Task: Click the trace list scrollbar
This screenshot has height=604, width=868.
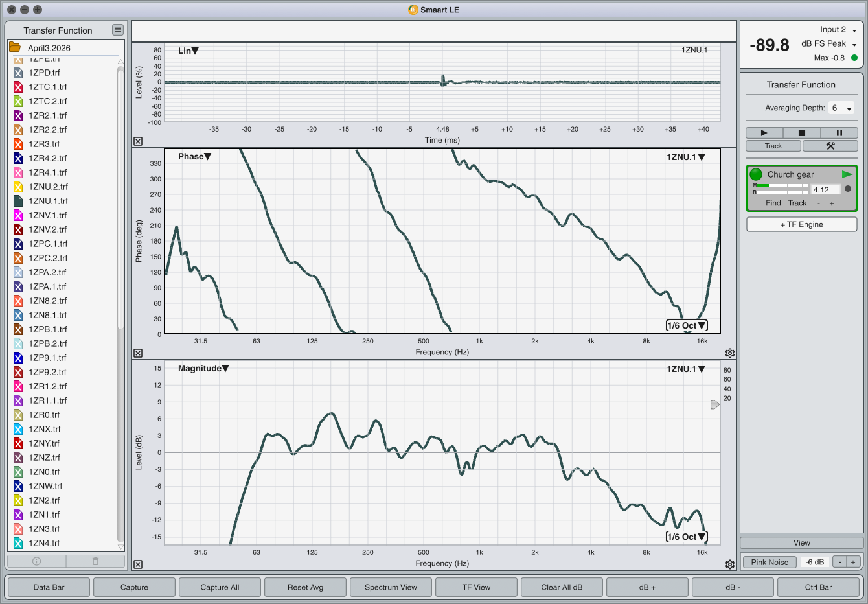Action: coord(120,305)
